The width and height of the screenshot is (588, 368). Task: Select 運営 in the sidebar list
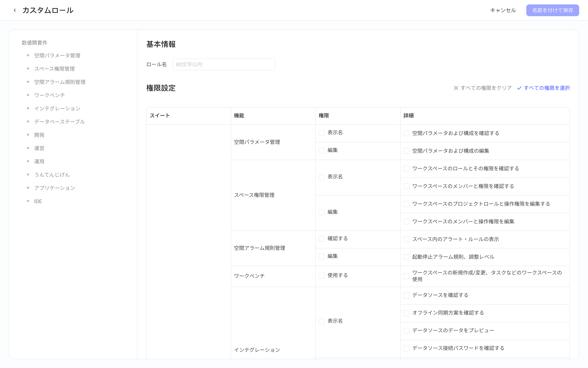pyautogui.click(x=39, y=148)
